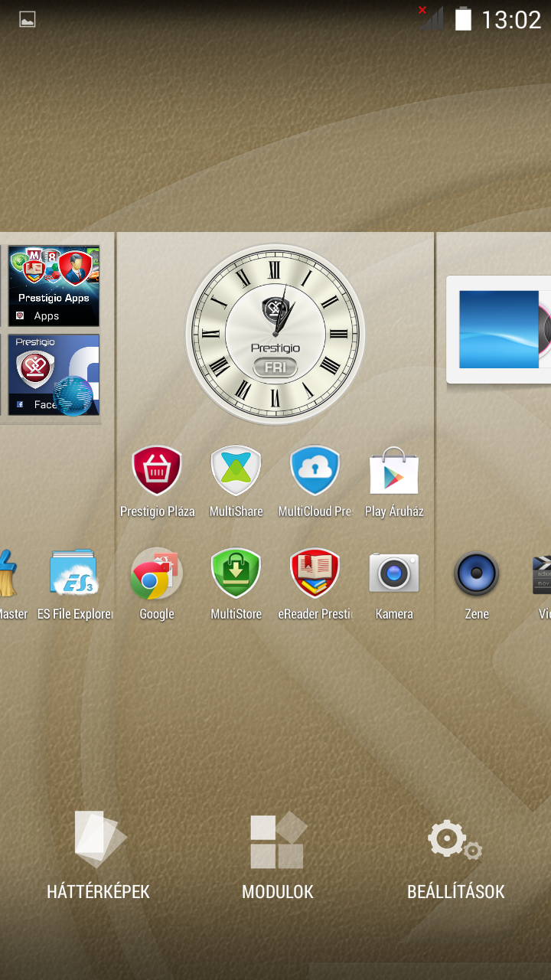Open the Prestigio Apps widget tile
The width and height of the screenshot is (551, 980).
[x=54, y=286]
